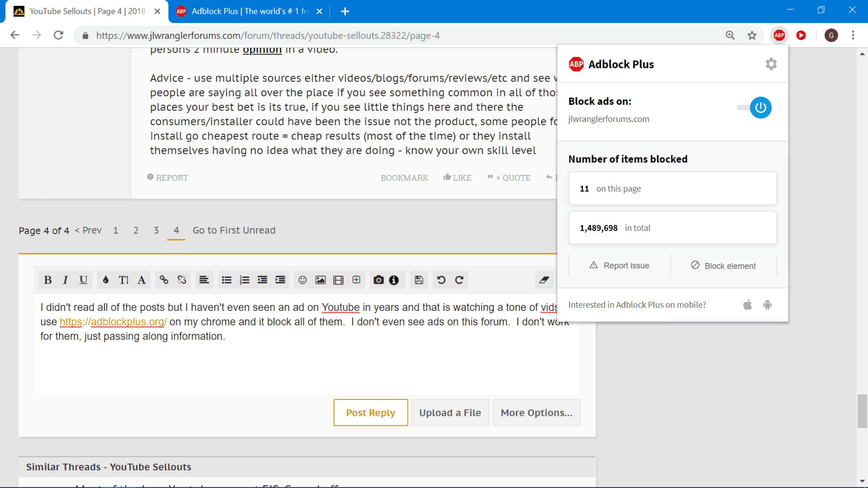The width and height of the screenshot is (868, 488).
Task: Outdent the text in the editor
Action: (x=262, y=280)
